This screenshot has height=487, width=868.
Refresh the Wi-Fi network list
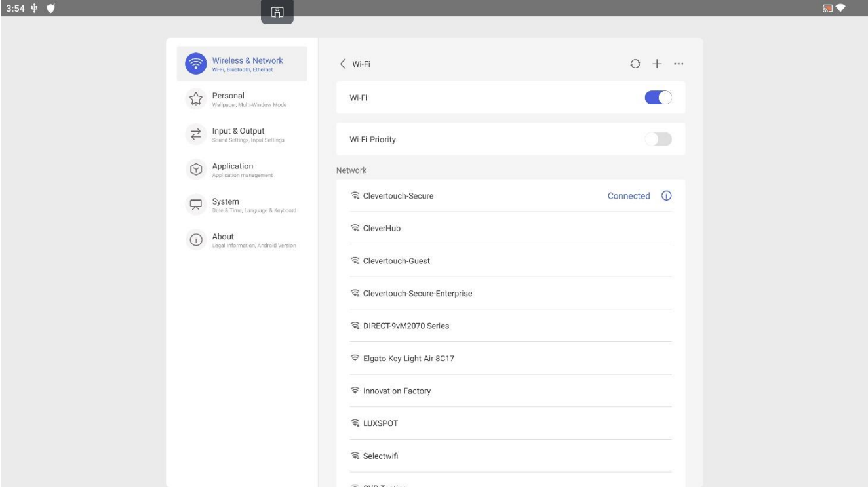tap(635, 64)
